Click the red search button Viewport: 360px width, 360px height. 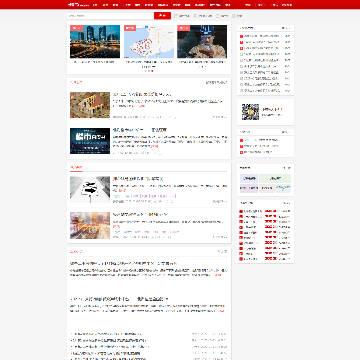162,16
